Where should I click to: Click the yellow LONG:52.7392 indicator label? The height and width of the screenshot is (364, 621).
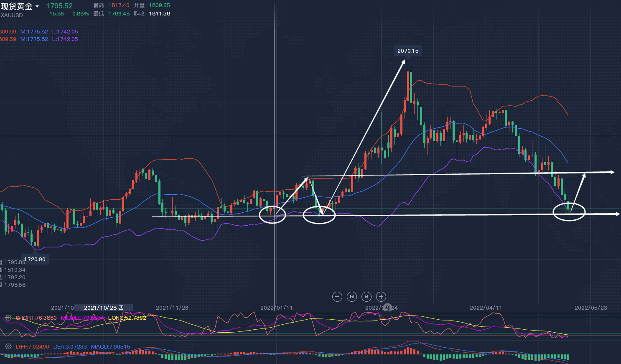pyautogui.click(x=127, y=318)
